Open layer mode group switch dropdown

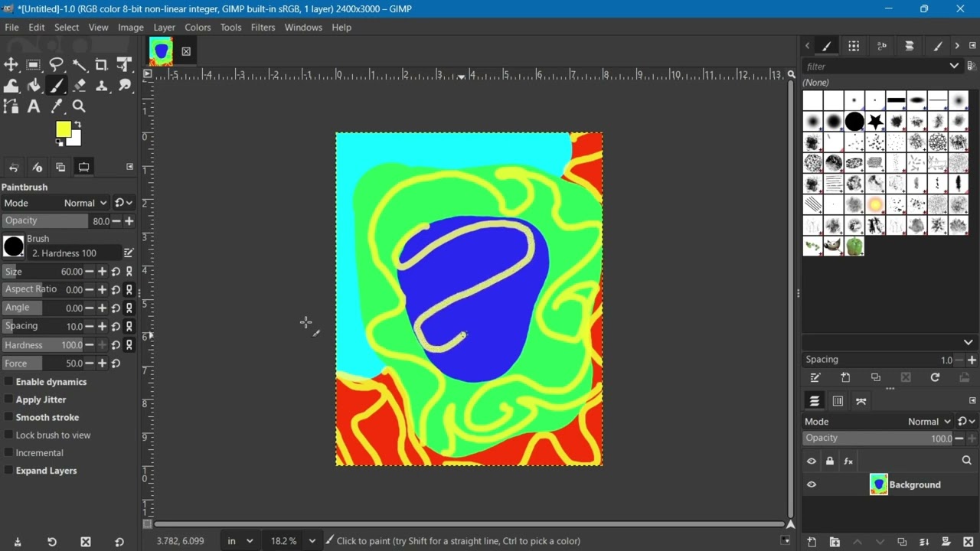click(x=967, y=422)
